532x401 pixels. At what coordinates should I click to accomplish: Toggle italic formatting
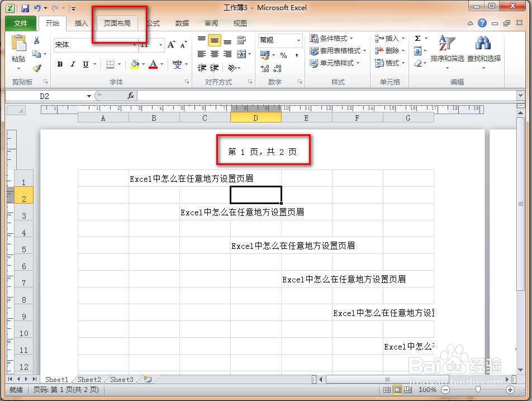(x=73, y=64)
